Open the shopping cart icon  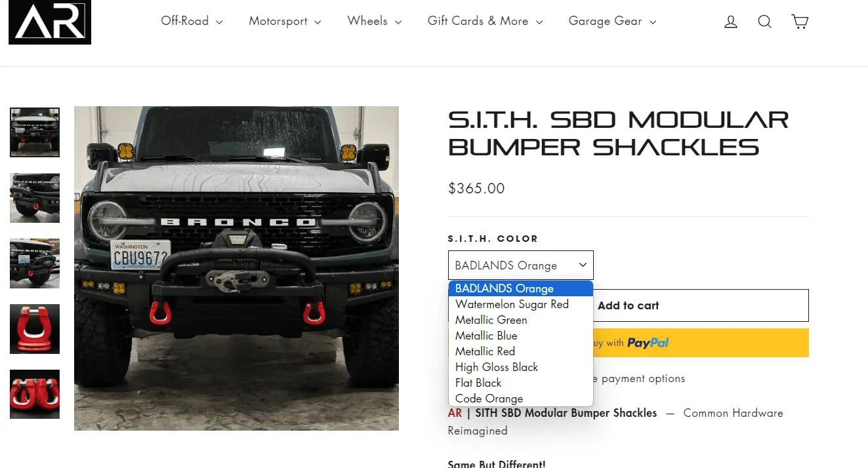pyautogui.click(x=800, y=22)
